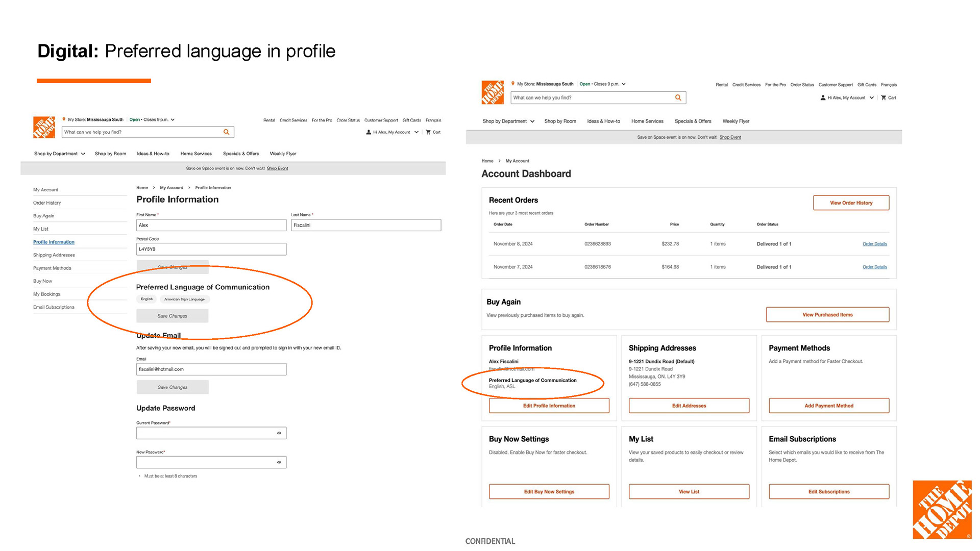Click Shop Event link on Profile Information page
980x551 pixels.
coord(277,168)
